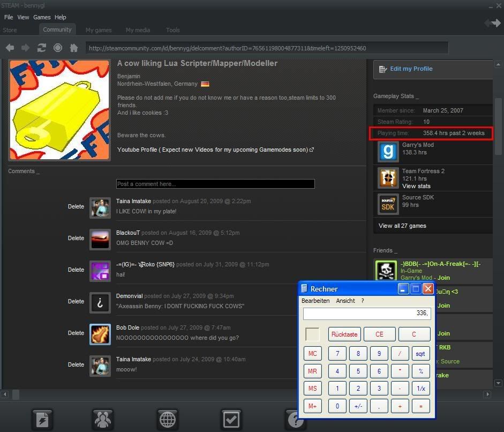
Task: Open the external link icon after Youtube Profile
Action: point(312,150)
